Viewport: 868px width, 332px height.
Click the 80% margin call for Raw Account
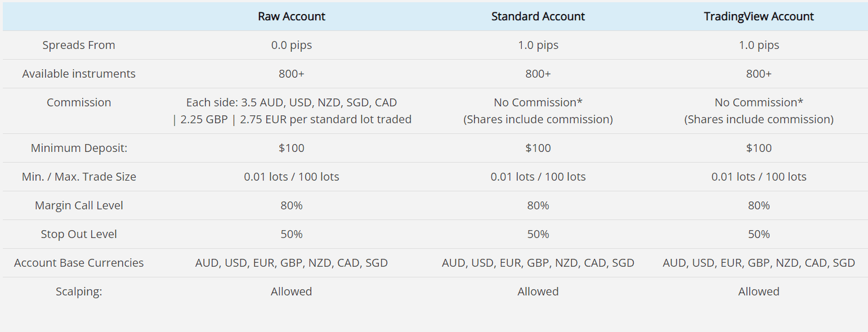[292, 205]
